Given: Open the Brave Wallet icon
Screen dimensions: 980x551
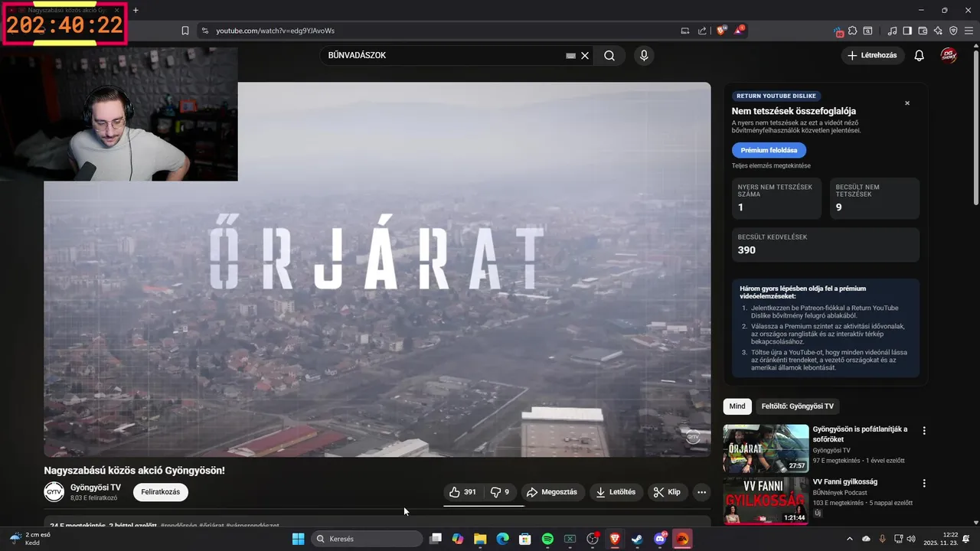Looking at the screenshot, I should pyautogui.click(x=923, y=31).
